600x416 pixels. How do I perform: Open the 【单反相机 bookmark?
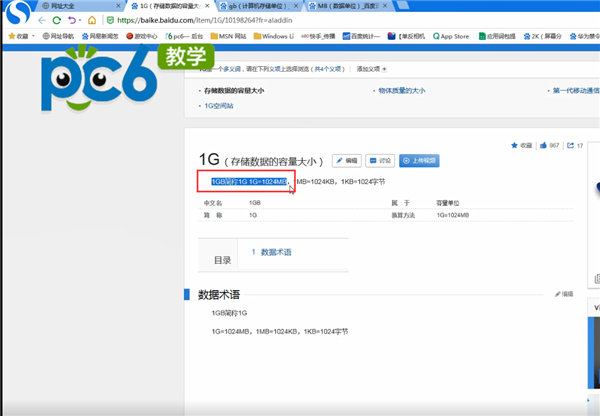(x=406, y=36)
